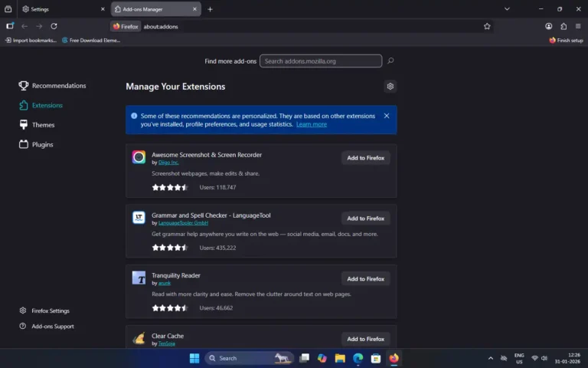Open volume control in system tray

coord(544,358)
